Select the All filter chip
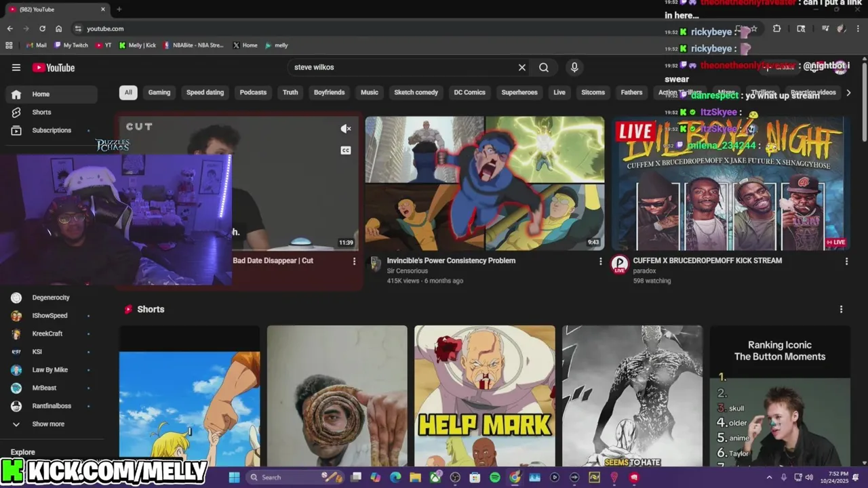Screen dimensions: 868x488 click(128, 92)
